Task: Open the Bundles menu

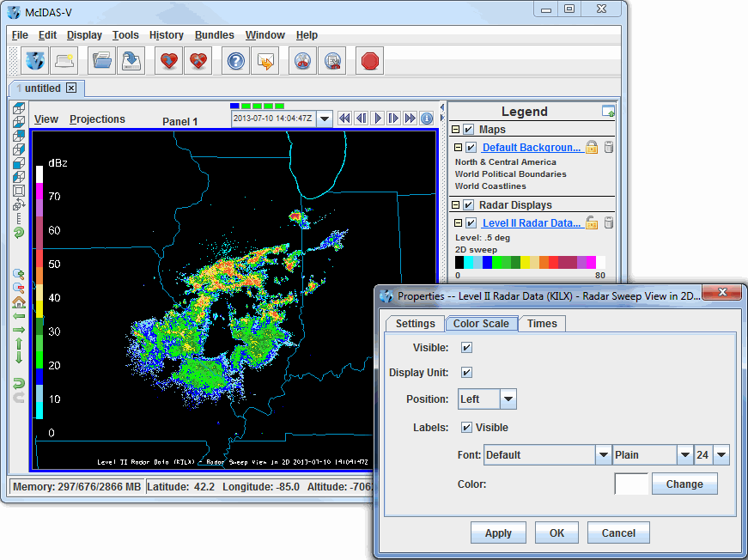Action: (x=214, y=35)
